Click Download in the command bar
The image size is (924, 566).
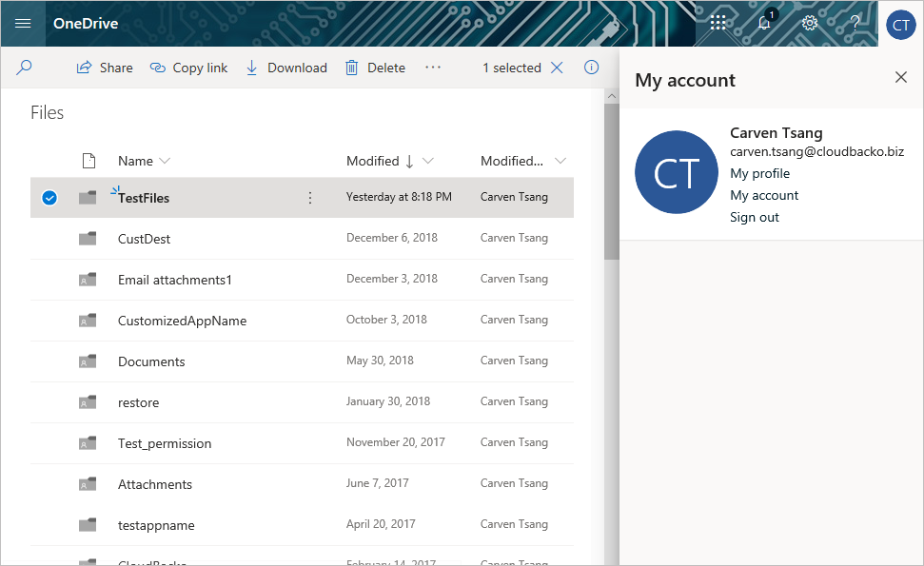coord(286,68)
